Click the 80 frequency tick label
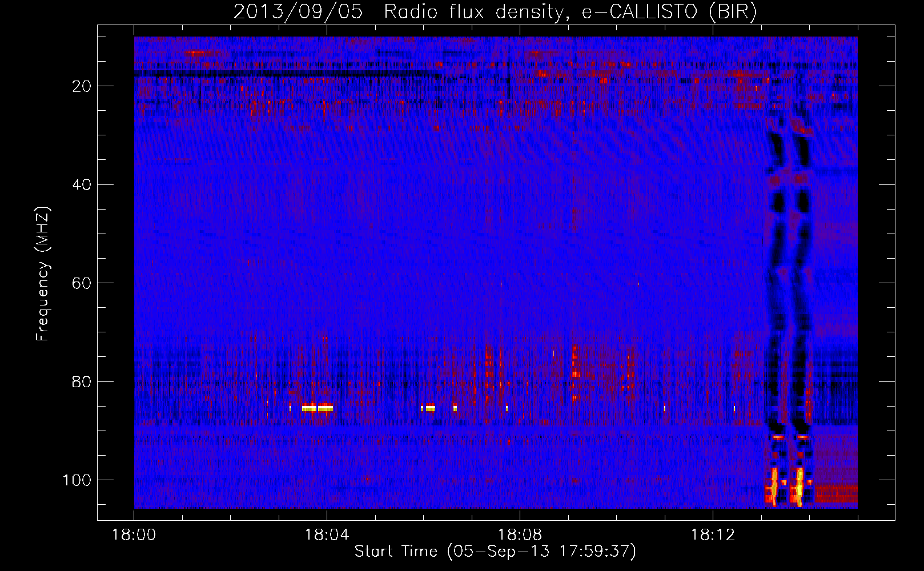Image resolution: width=924 pixels, height=571 pixels. (x=82, y=382)
